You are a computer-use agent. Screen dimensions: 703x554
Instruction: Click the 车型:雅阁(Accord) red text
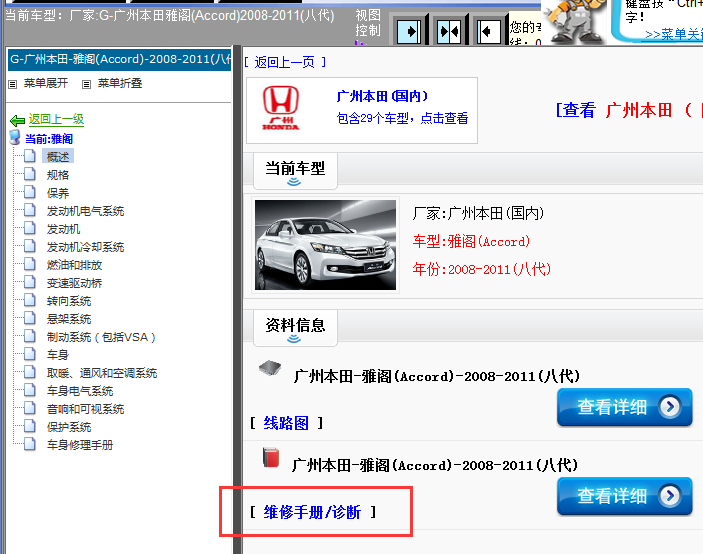click(x=471, y=242)
